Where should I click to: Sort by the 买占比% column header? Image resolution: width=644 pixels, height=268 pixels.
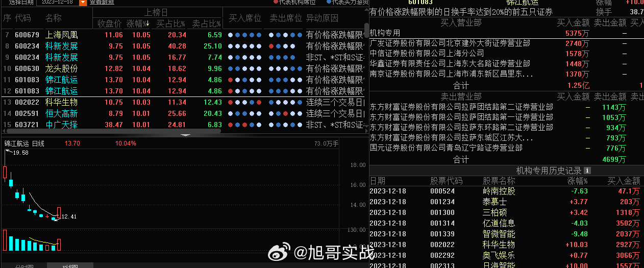pyautogui.click(x=170, y=23)
